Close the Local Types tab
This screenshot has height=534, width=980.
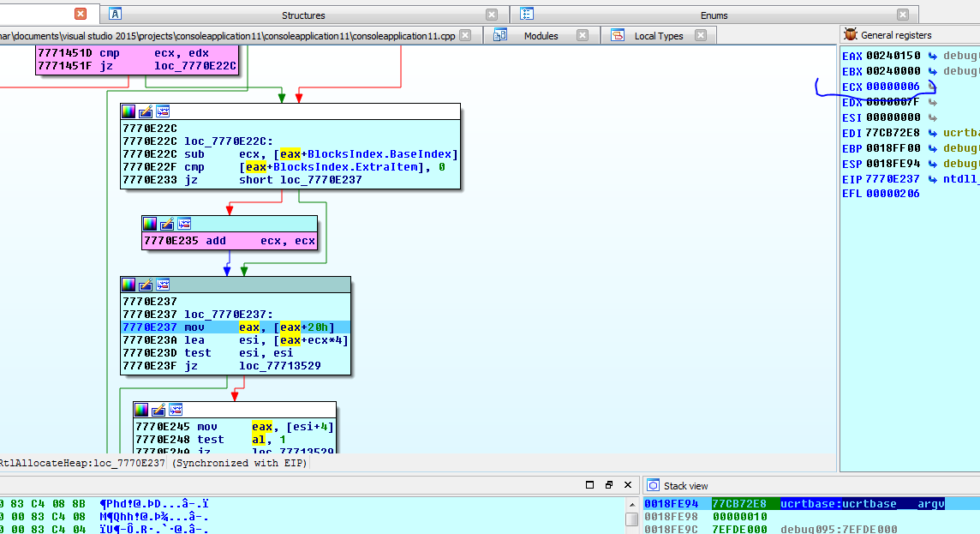pos(701,35)
